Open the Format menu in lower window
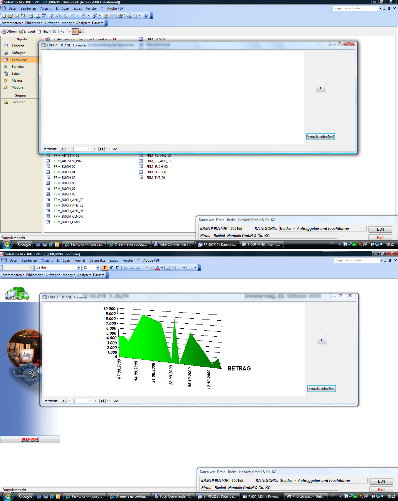This screenshot has width=398, height=501. click(x=80, y=260)
